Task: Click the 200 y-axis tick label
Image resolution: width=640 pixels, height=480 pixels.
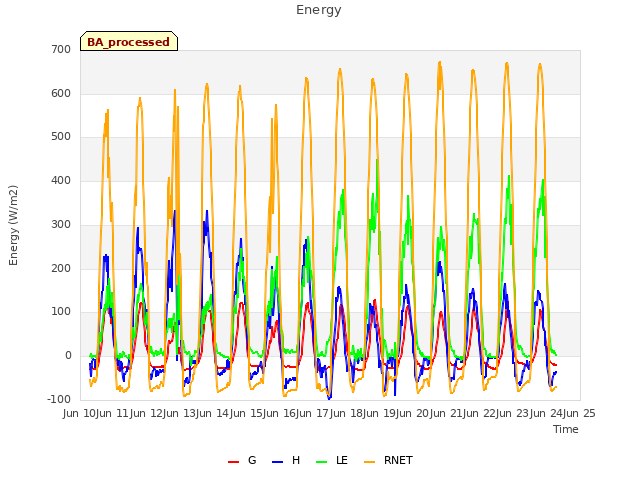Action: 61,269
